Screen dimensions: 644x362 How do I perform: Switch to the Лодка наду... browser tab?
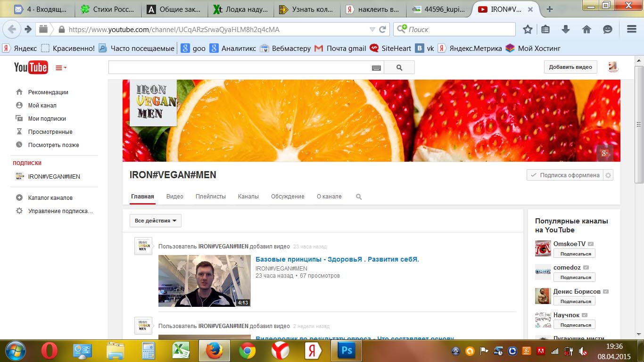click(240, 9)
